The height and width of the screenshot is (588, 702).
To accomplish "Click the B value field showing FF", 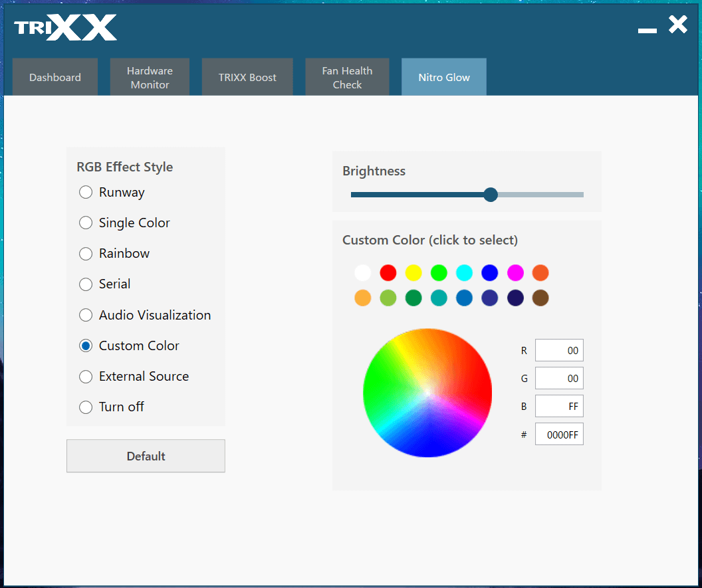I will 559,406.
